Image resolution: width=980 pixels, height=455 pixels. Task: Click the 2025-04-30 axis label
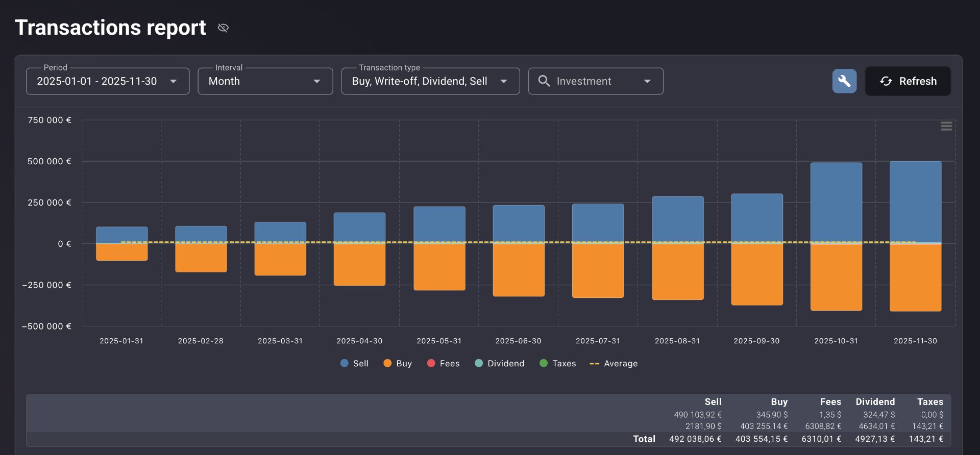[x=359, y=341]
